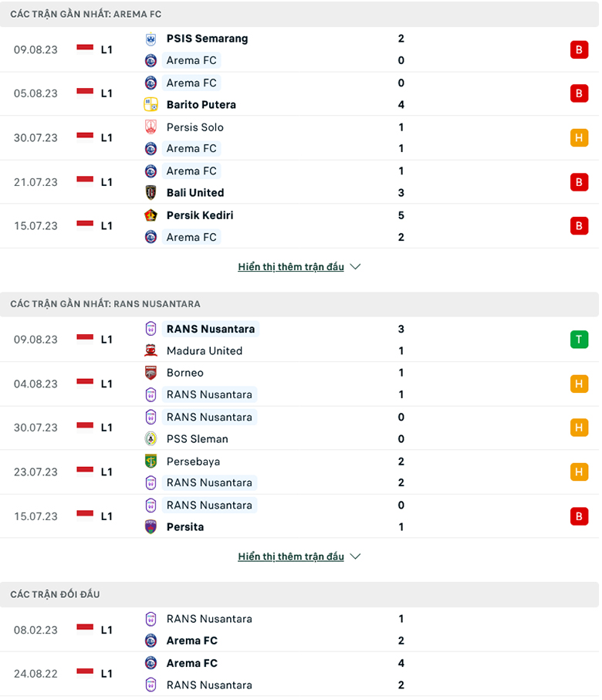Click the Barito Putera team logo
The width and height of the screenshot is (602, 700).
pos(150,105)
